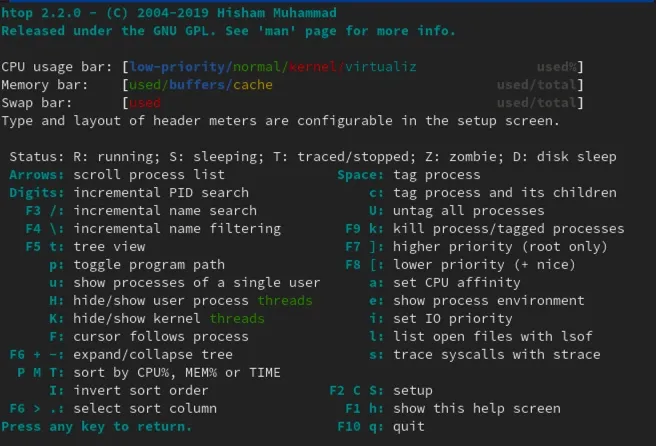The height and width of the screenshot is (446, 656).
Task: Click 'l: list open files with lsof'
Action: point(481,337)
